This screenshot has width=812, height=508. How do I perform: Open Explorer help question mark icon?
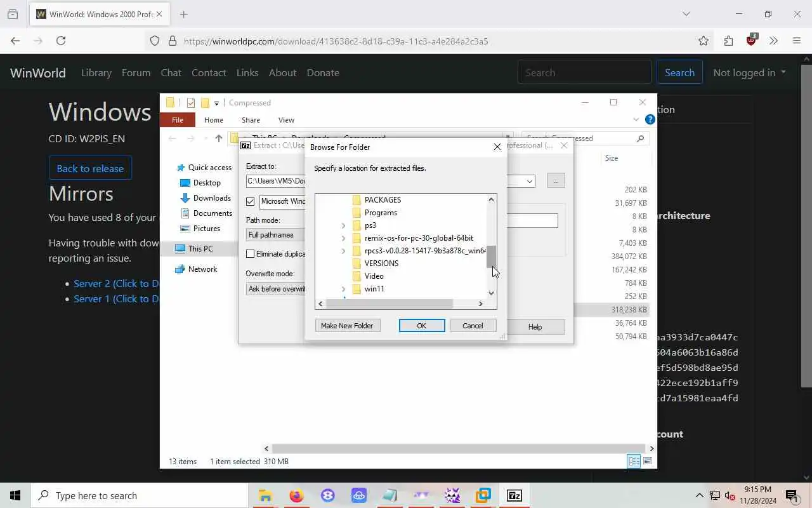(x=650, y=119)
